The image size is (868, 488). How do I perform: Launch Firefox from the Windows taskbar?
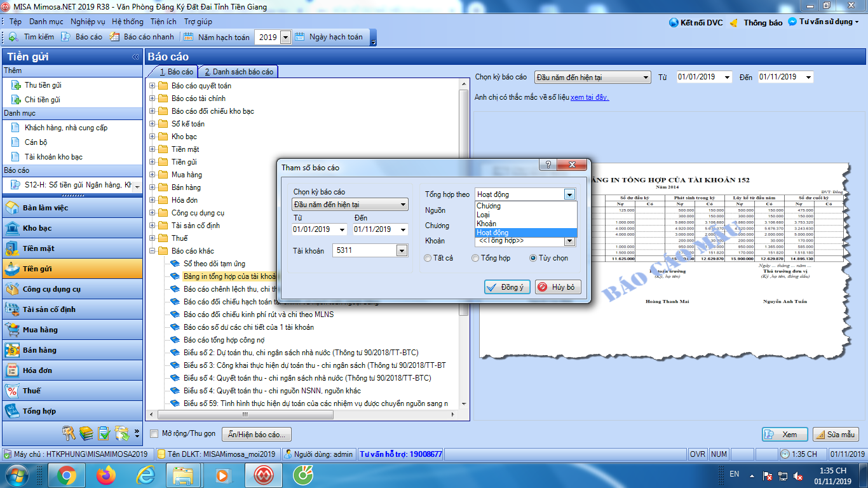[106, 475]
